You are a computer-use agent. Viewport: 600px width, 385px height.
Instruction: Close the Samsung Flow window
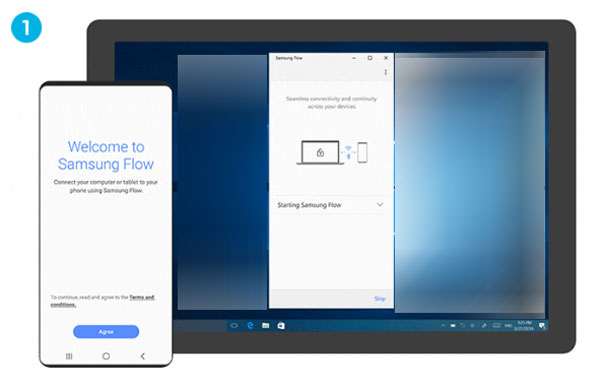point(386,58)
